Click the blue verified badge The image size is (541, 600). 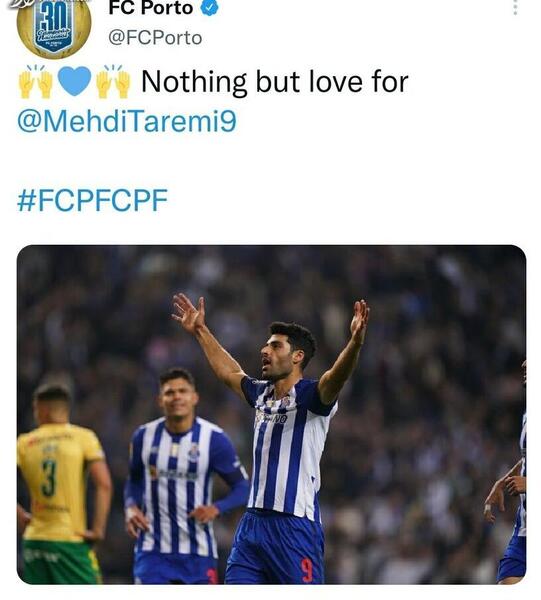209,7
